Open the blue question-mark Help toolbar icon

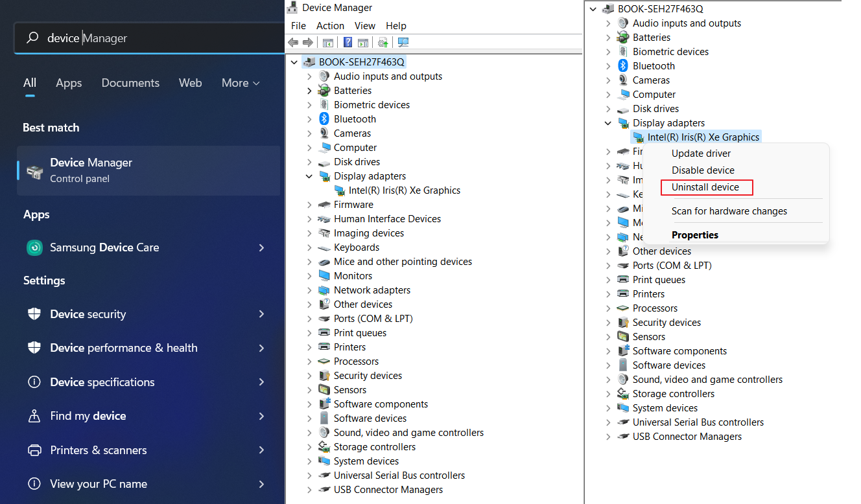point(348,42)
